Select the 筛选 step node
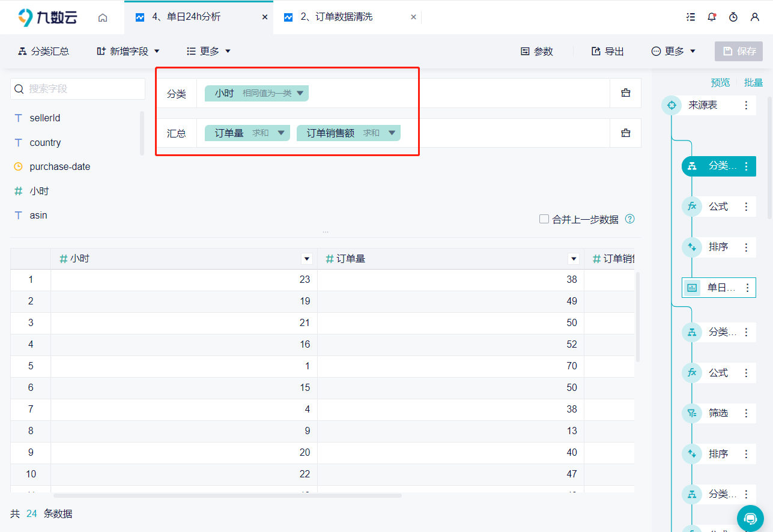This screenshot has height=532, width=773. pyautogui.click(x=718, y=413)
